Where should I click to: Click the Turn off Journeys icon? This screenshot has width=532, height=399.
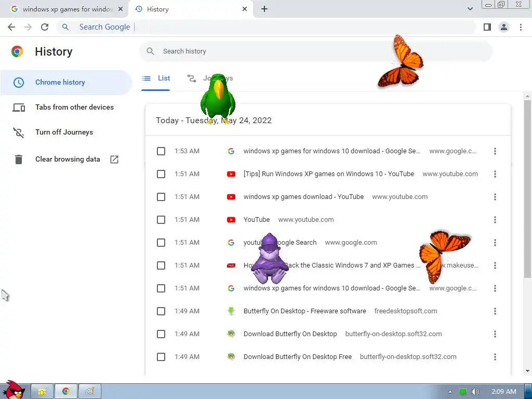click(x=19, y=132)
